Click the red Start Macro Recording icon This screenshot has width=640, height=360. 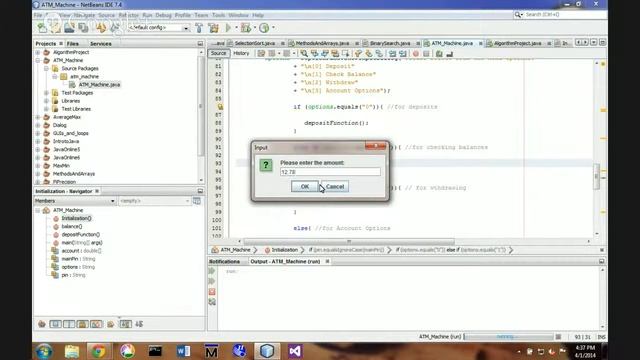(x=416, y=53)
